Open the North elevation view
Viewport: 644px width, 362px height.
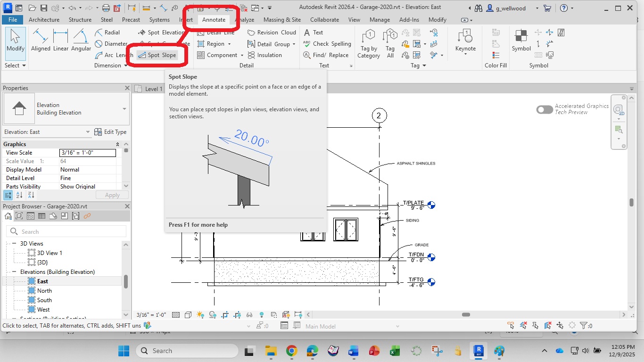point(44,291)
